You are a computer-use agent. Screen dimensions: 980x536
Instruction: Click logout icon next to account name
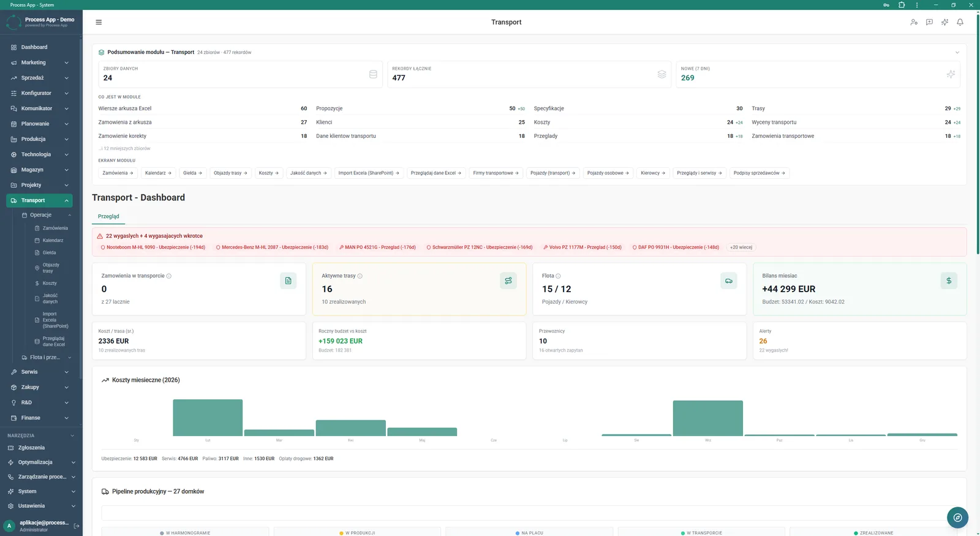pyautogui.click(x=77, y=526)
